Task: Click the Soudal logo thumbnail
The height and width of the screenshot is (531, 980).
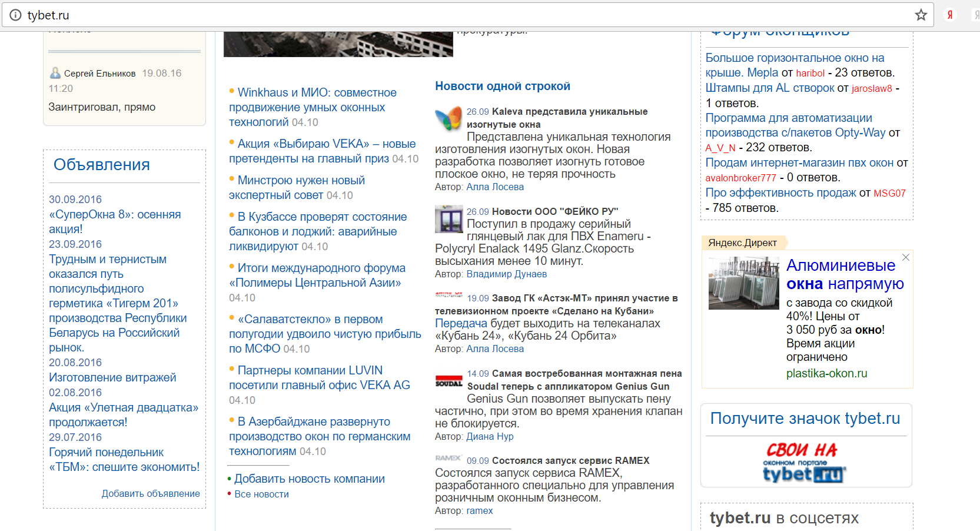Action: point(449,380)
